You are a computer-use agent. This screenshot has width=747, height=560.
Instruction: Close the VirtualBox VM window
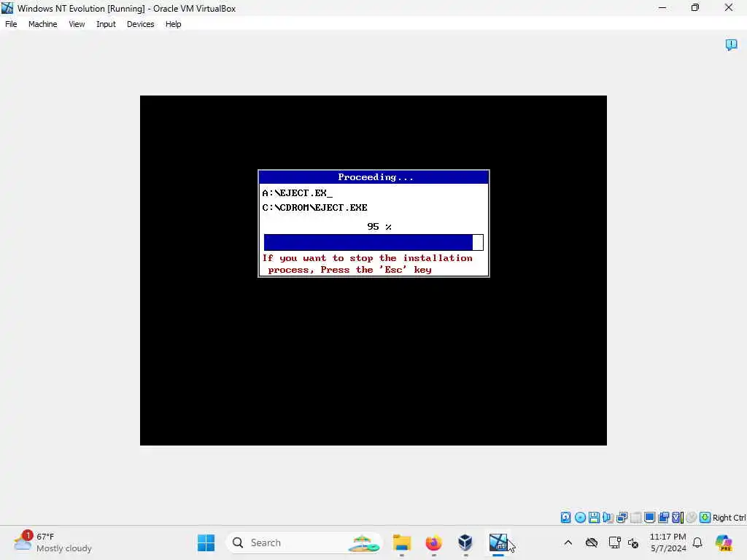729,7
